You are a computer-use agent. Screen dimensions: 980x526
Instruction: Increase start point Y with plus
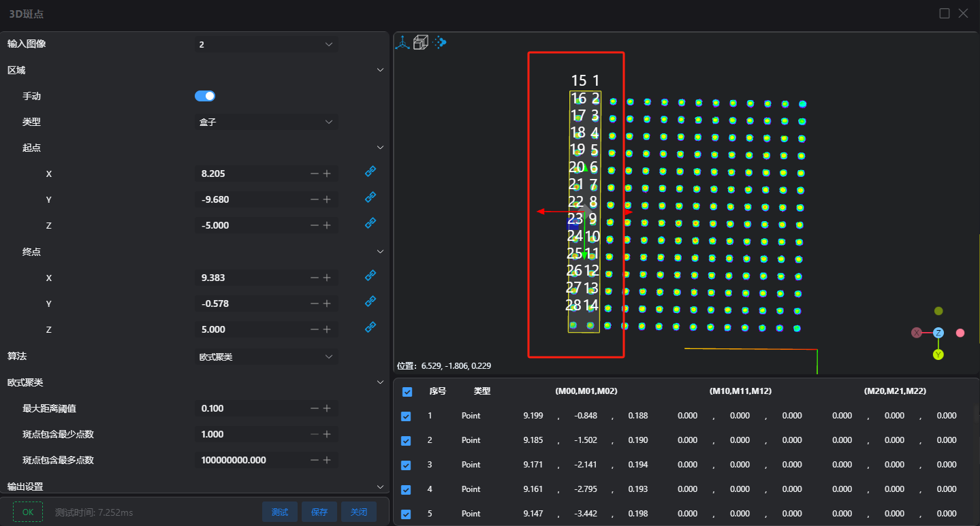pyautogui.click(x=327, y=199)
